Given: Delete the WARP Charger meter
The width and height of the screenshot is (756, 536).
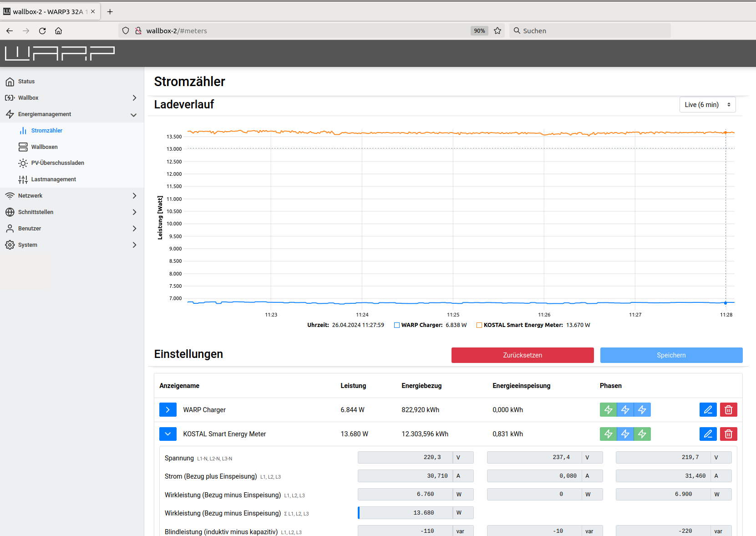Looking at the screenshot, I should (729, 410).
